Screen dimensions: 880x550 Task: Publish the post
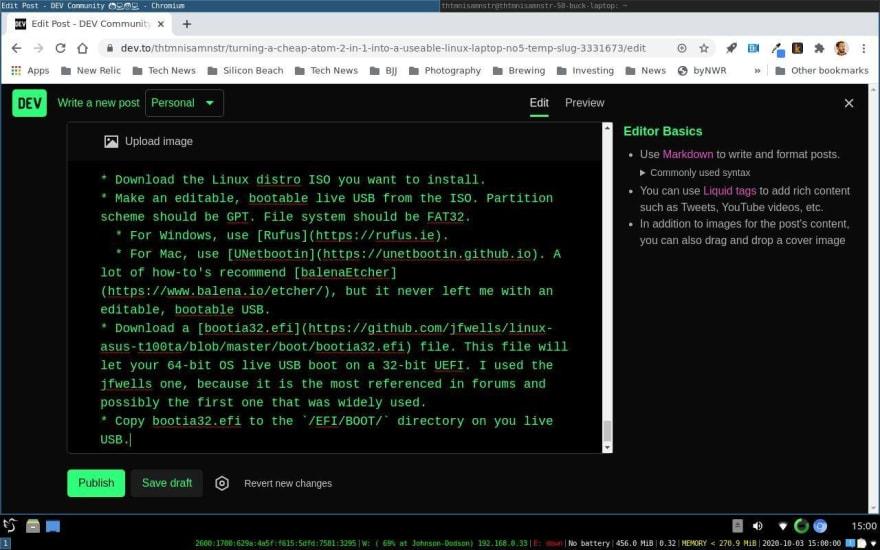click(96, 483)
